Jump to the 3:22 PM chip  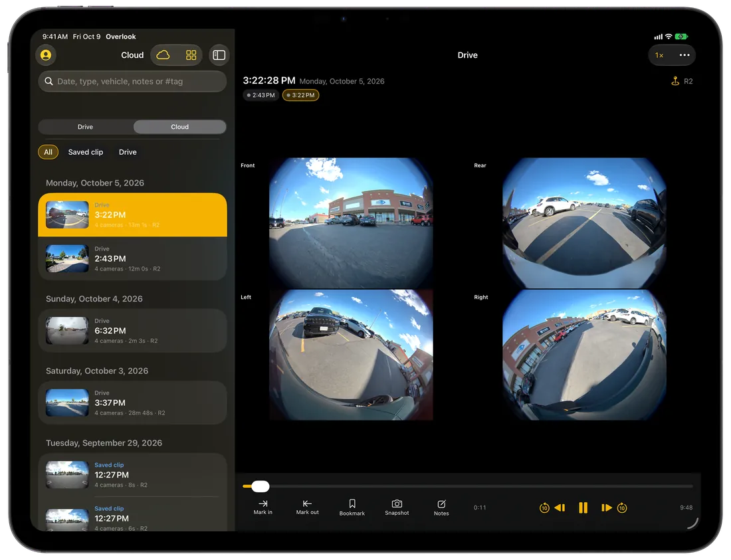(300, 95)
